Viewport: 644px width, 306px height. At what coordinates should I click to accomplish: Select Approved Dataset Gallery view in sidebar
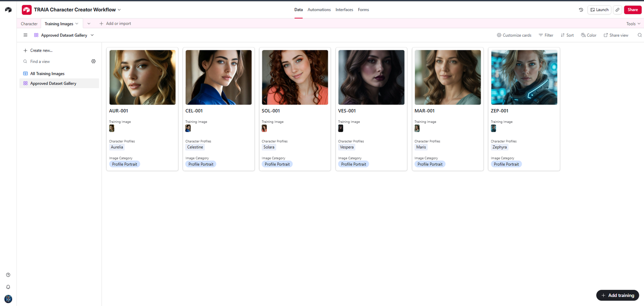pyautogui.click(x=59, y=83)
